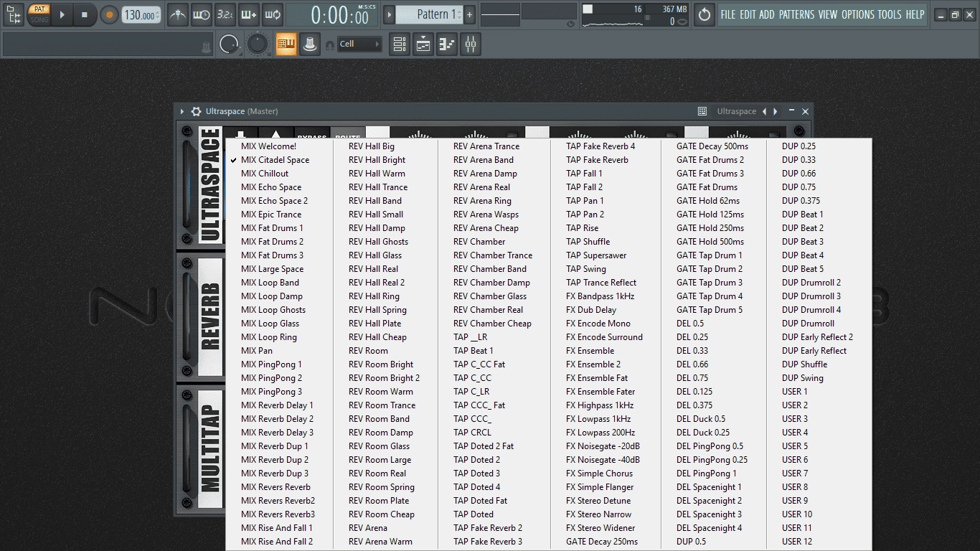
Task: Open the playlist view icon
Action: point(400,44)
